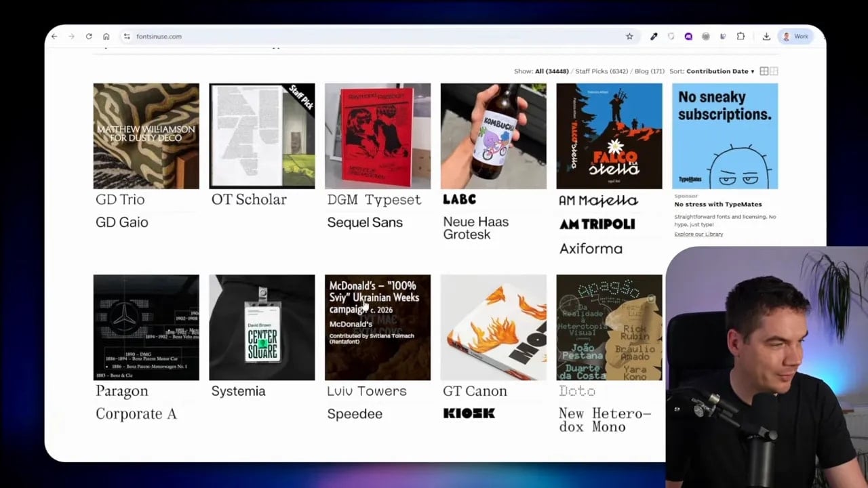Open the New Heterodox Mono link
The image size is (868, 488).
click(604, 420)
